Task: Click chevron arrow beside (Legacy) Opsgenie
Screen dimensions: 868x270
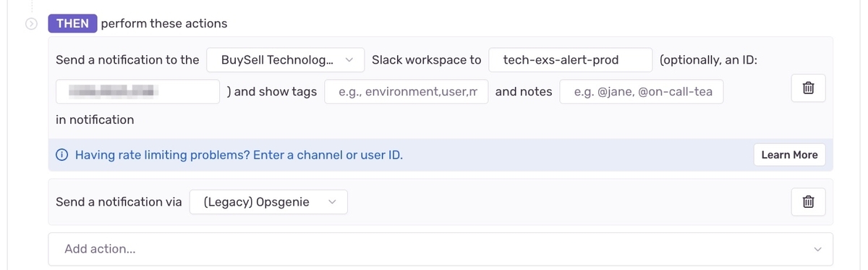Action: tap(333, 202)
